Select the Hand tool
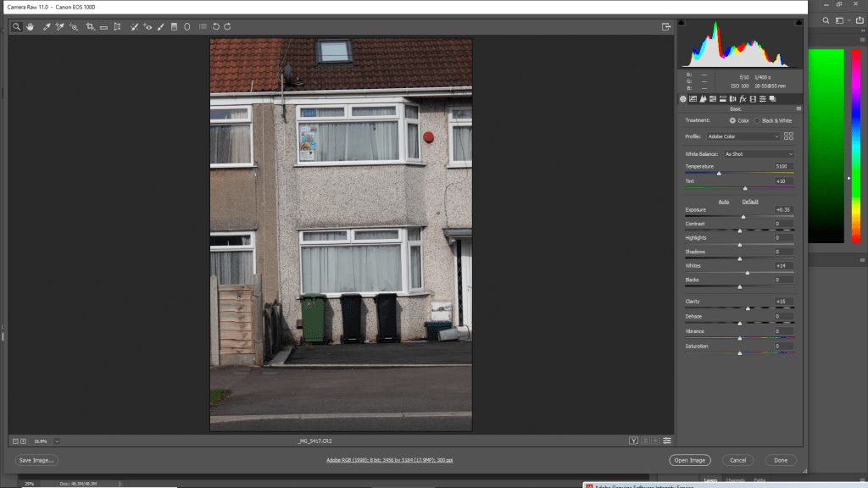Image resolution: width=868 pixels, height=488 pixels. pyautogui.click(x=30, y=27)
